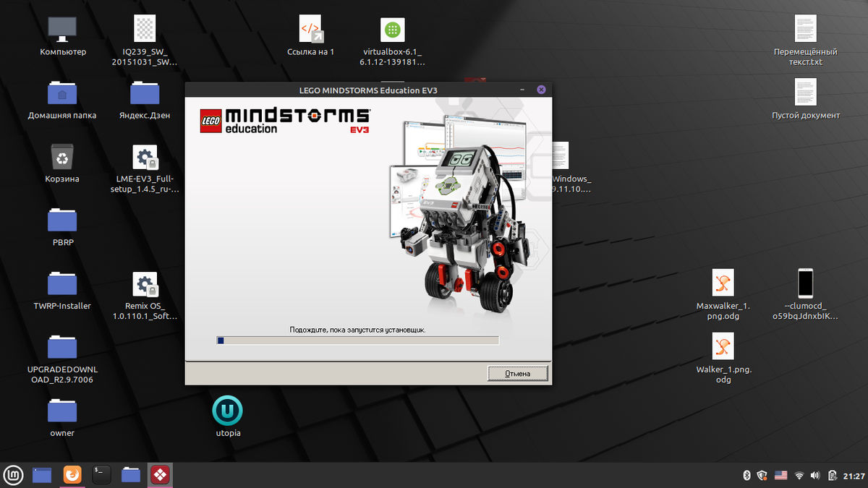
Task: Click the LEGO MINDSTORMS Education EV3 title bar
Action: 368,90
